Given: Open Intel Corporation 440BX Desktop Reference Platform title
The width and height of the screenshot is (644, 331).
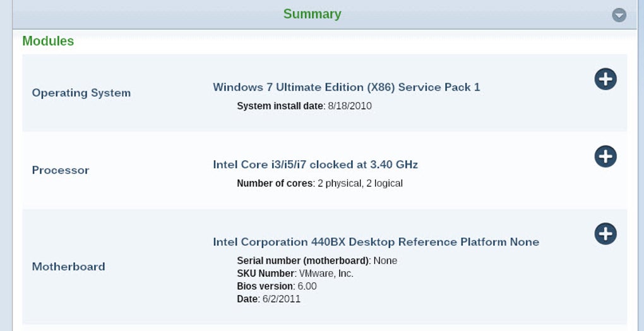Looking at the screenshot, I should point(376,242).
